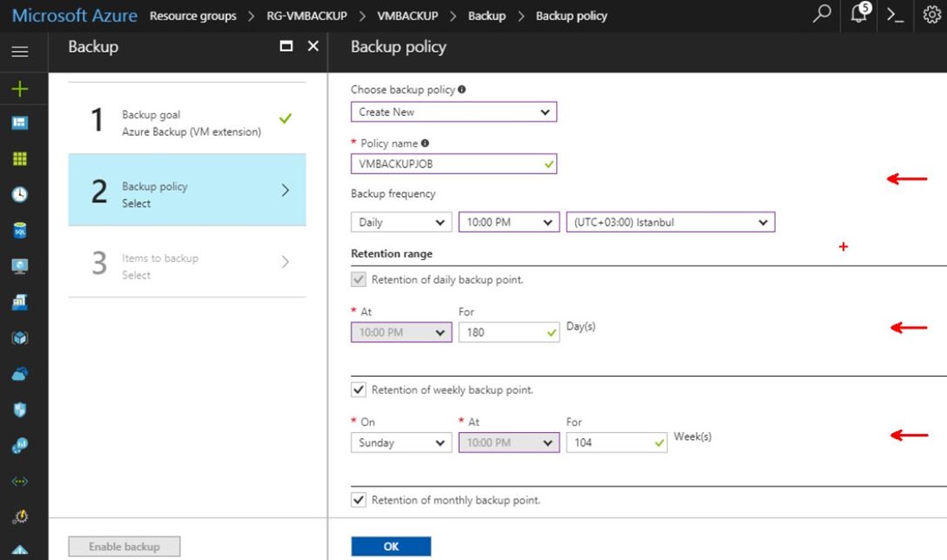Click the Policy name field VMBACKUPJOB
This screenshot has width=947, height=560.
[453, 163]
